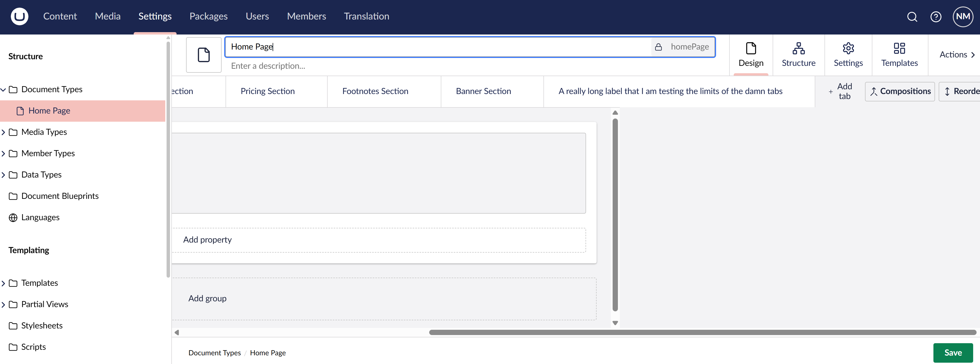Open the Compositions dialog

tap(899, 91)
